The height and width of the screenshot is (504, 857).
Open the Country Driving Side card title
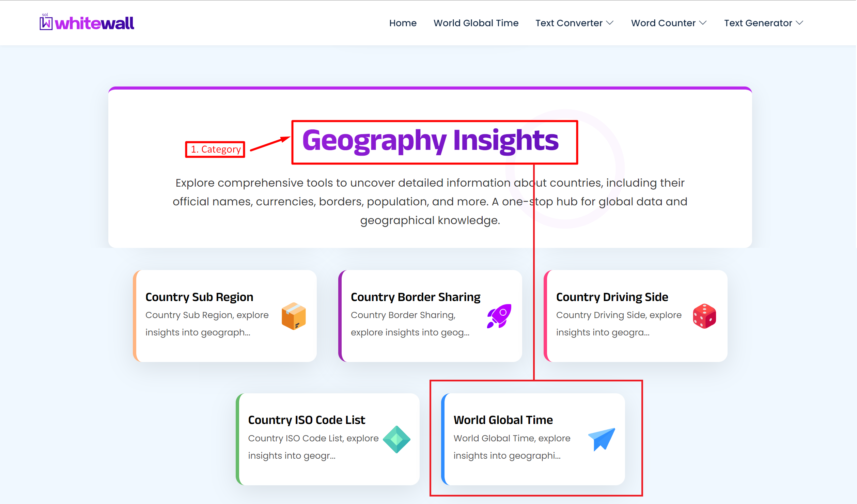tap(612, 297)
